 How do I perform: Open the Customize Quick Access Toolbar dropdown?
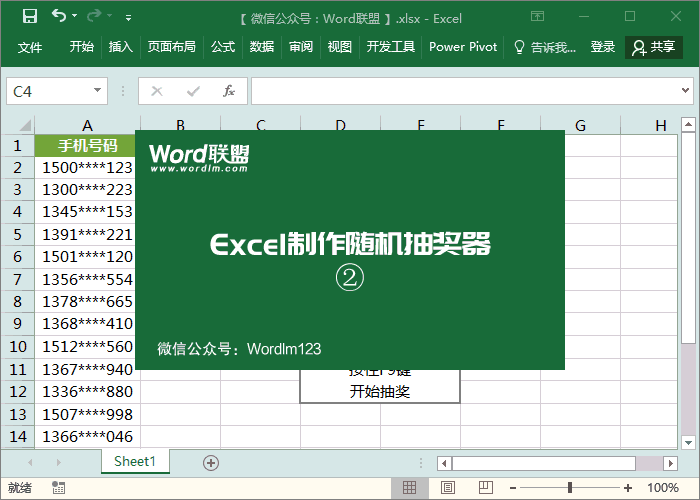point(128,18)
